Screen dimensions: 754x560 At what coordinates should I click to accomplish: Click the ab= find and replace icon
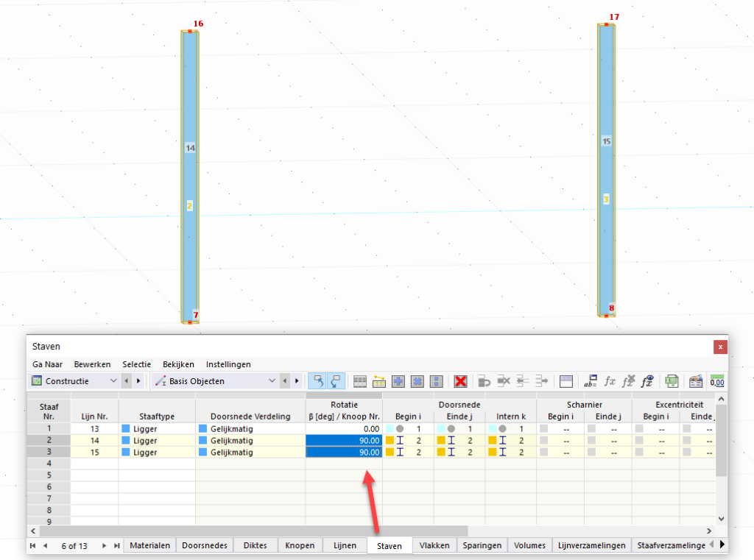(x=590, y=381)
